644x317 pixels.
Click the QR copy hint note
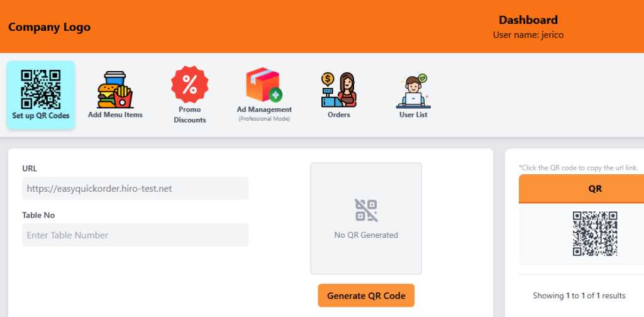pyautogui.click(x=579, y=168)
